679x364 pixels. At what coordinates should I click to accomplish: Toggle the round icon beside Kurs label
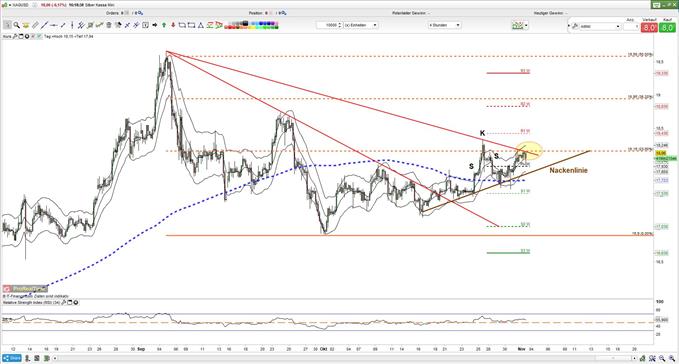(27, 36)
